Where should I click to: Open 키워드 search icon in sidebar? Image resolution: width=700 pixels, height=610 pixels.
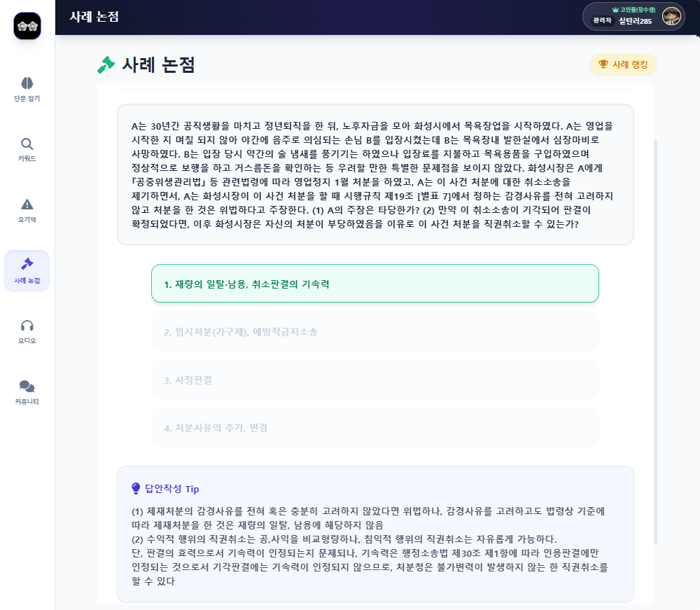point(27,144)
